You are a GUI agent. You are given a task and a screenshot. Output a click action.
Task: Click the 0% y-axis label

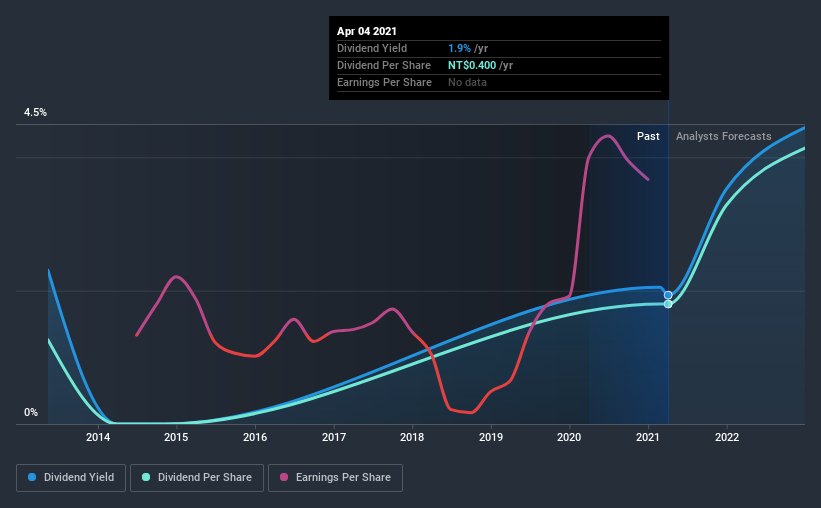tap(31, 413)
